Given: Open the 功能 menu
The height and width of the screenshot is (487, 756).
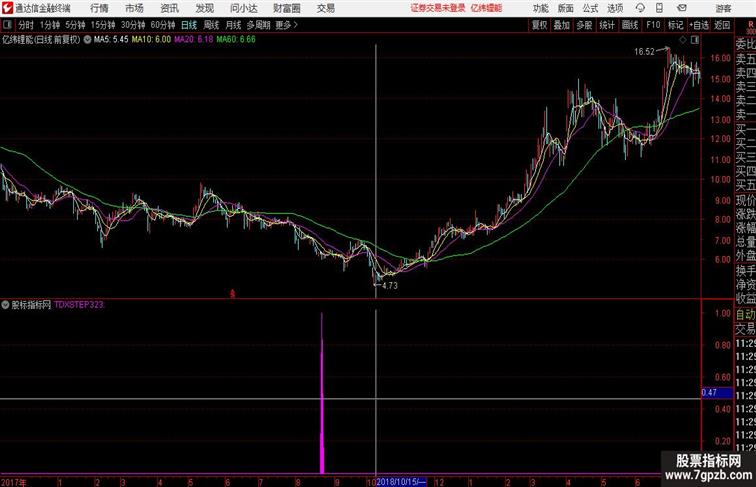Looking at the screenshot, I should [x=540, y=8].
